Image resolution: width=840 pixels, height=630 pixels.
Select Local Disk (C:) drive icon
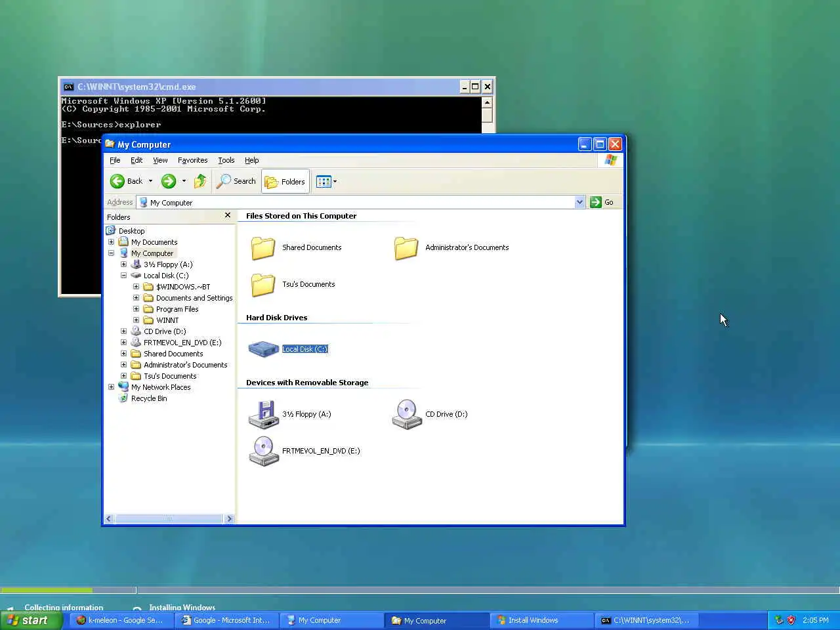click(x=264, y=349)
